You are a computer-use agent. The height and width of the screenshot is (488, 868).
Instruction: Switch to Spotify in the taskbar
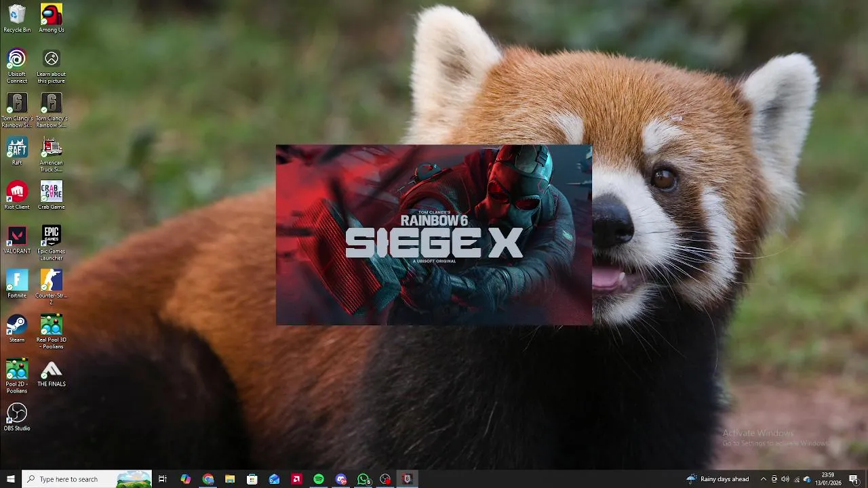319,479
